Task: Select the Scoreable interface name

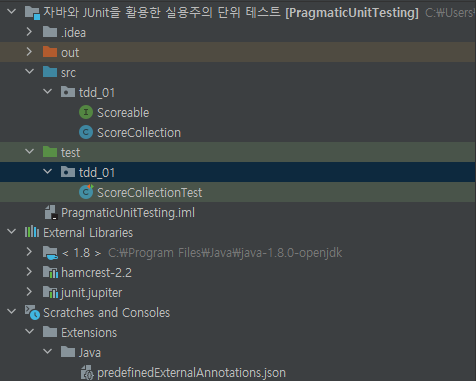Action: tap(123, 113)
